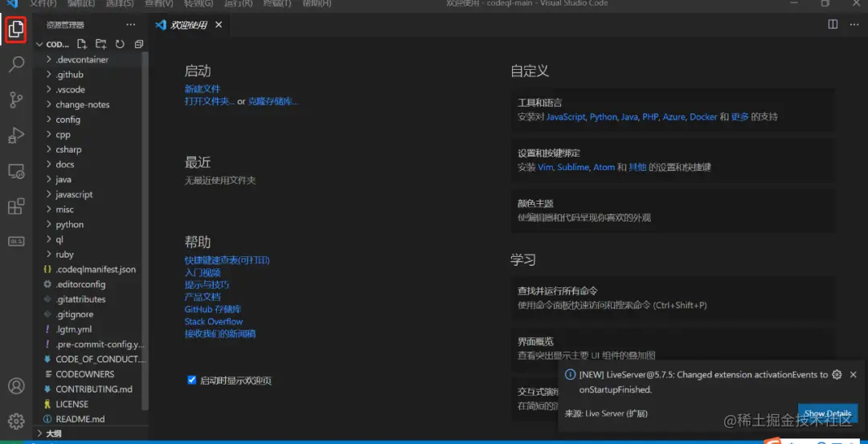Click the 入门视频 link
Screen dimensions: 868x444
click(203, 272)
